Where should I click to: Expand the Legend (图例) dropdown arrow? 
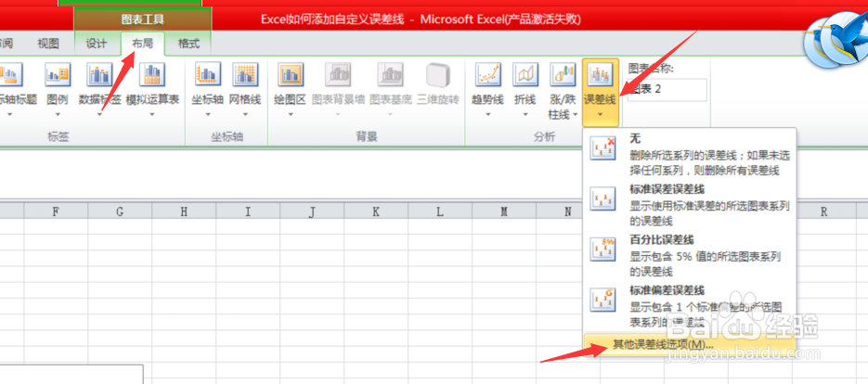tap(58, 115)
